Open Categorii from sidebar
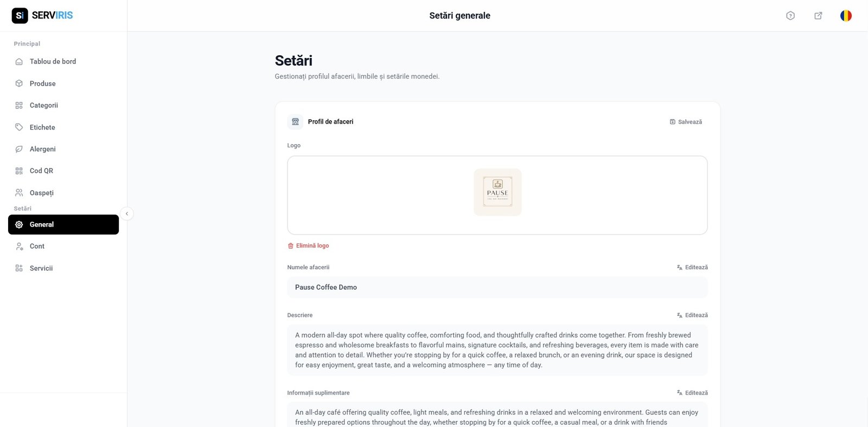The width and height of the screenshot is (868, 427). pos(43,105)
